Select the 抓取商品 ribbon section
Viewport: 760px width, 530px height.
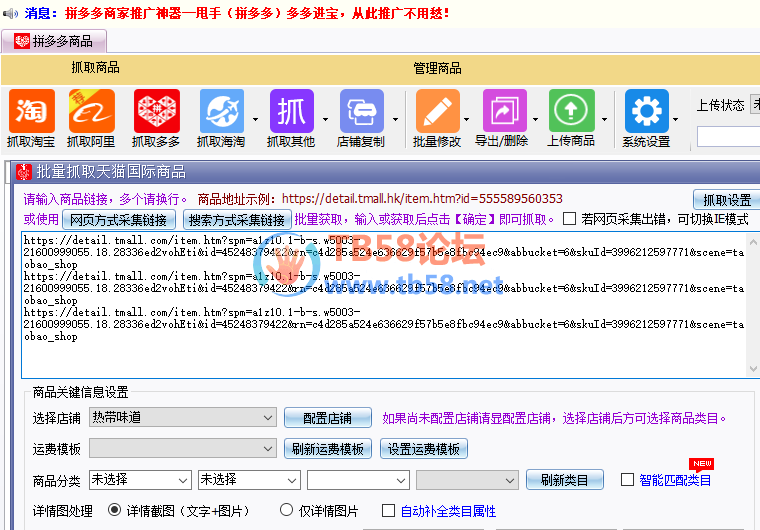[x=95, y=67]
